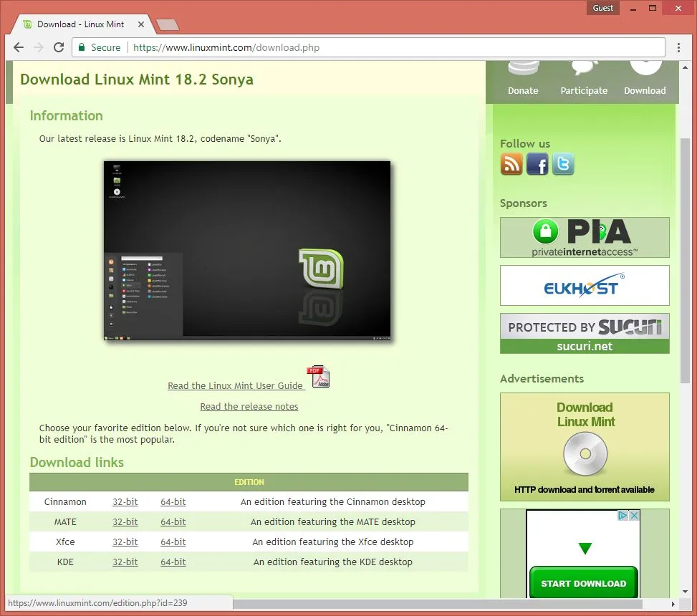
Task: Open the Donate navigation item
Action: click(523, 78)
